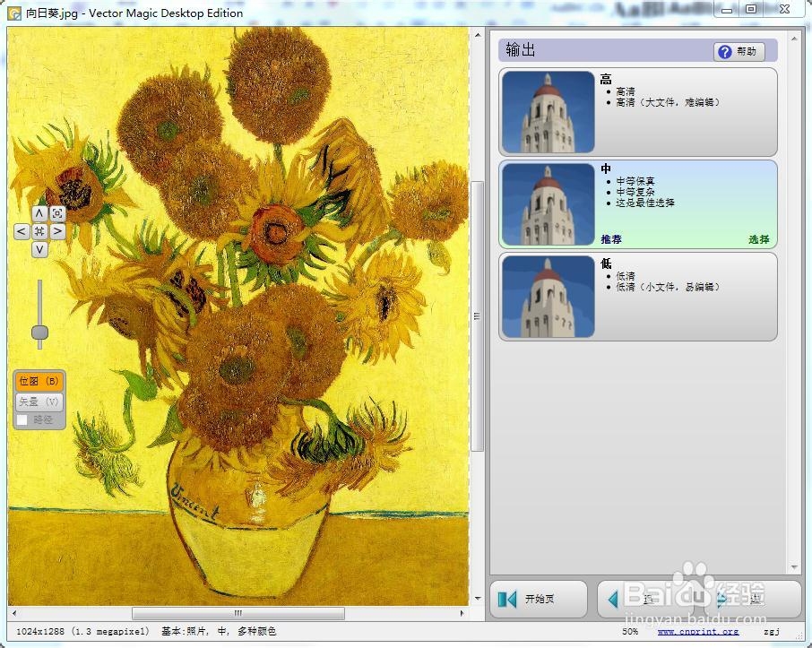Open 帮助 help button
Screen dimensions: 812x648
pyautogui.click(x=739, y=51)
